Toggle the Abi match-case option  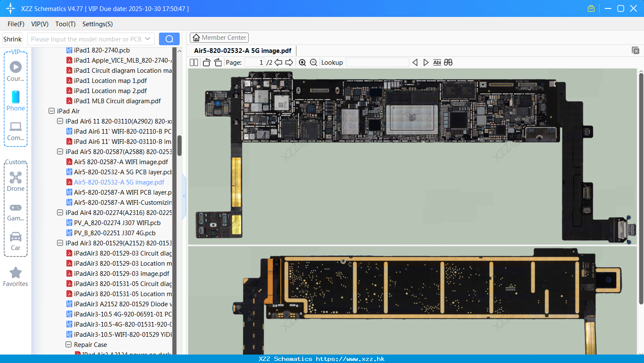tap(437, 62)
